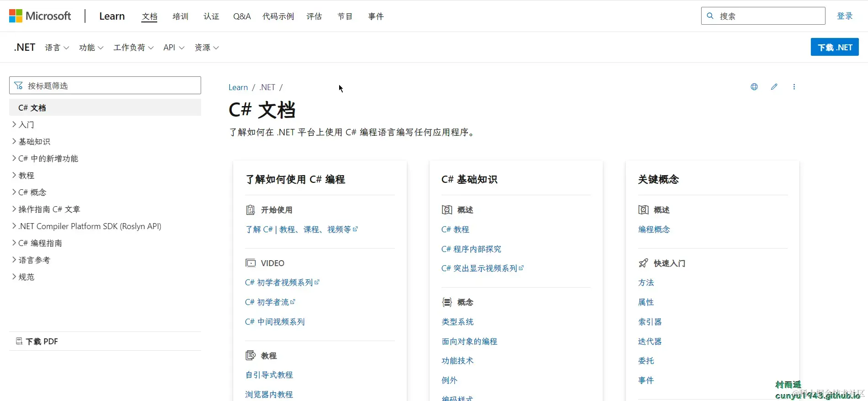Open the 例外 link
This screenshot has width=868, height=401.
[449, 380]
